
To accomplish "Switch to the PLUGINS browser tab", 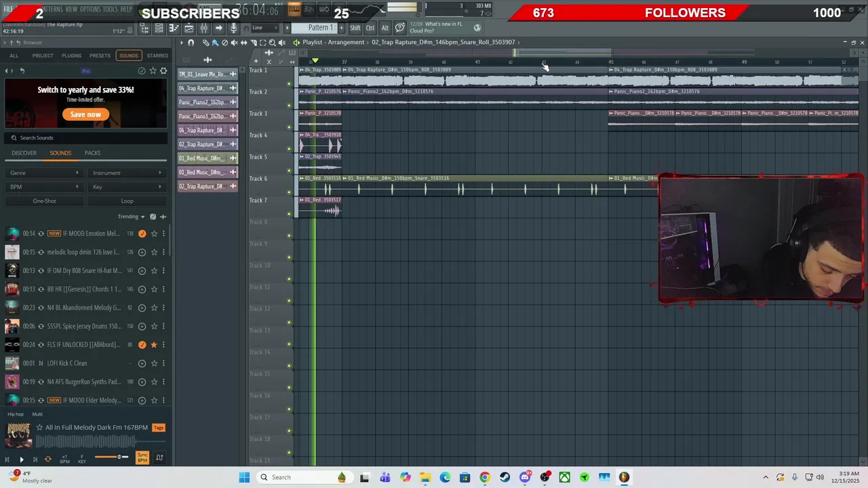I will tap(71, 56).
